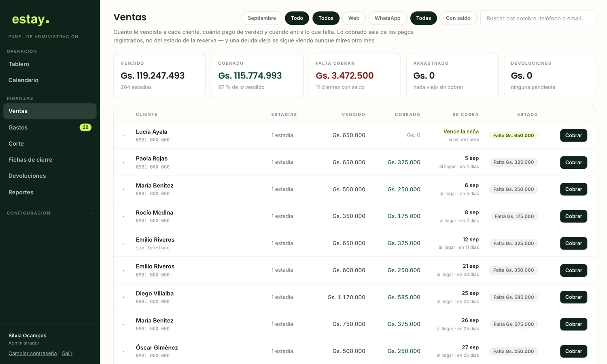Screen dimensions: 607x364
Task: Click Cobrar for Lucía Ayala
Action: point(573,135)
